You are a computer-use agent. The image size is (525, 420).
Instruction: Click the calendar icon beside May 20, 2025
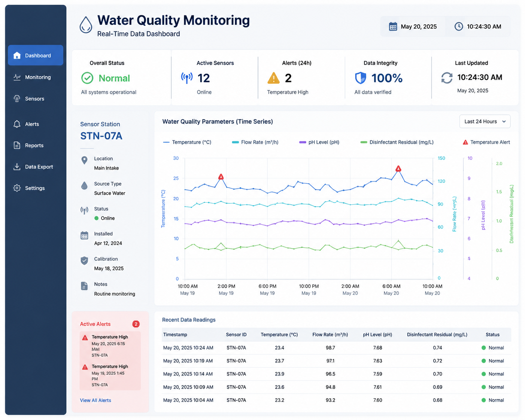(x=393, y=27)
